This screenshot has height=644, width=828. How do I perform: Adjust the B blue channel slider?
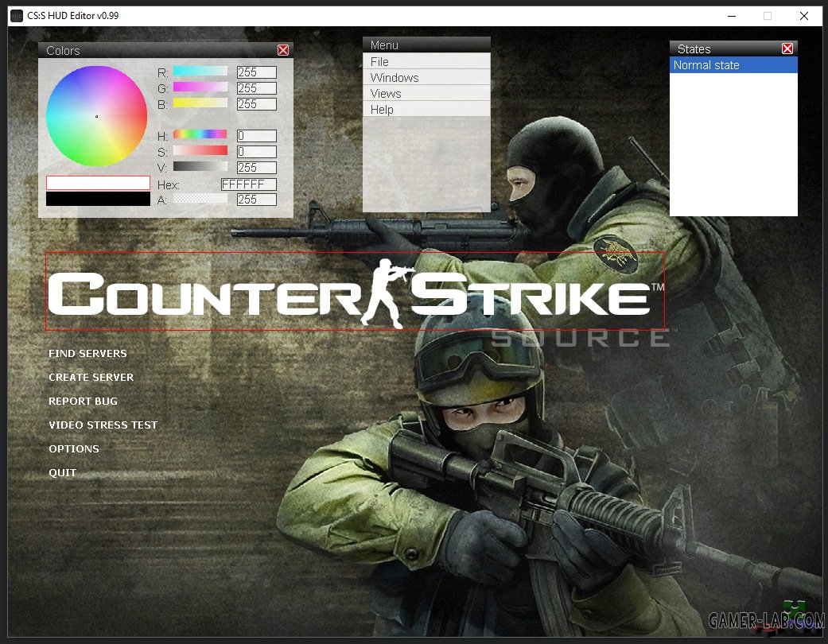pyautogui.click(x=200, y=103)
